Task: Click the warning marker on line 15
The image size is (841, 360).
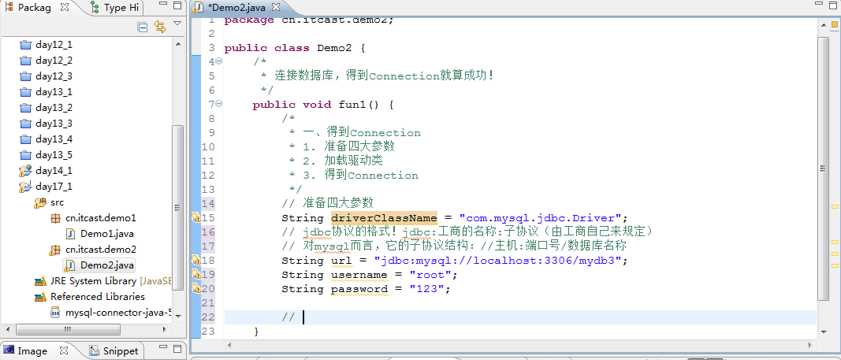Action: pos(196,218)
